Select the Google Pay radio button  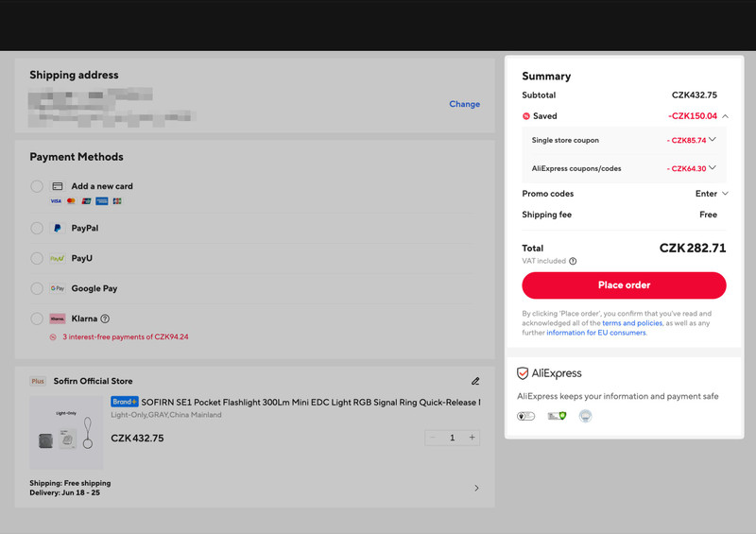click(37, 288)
